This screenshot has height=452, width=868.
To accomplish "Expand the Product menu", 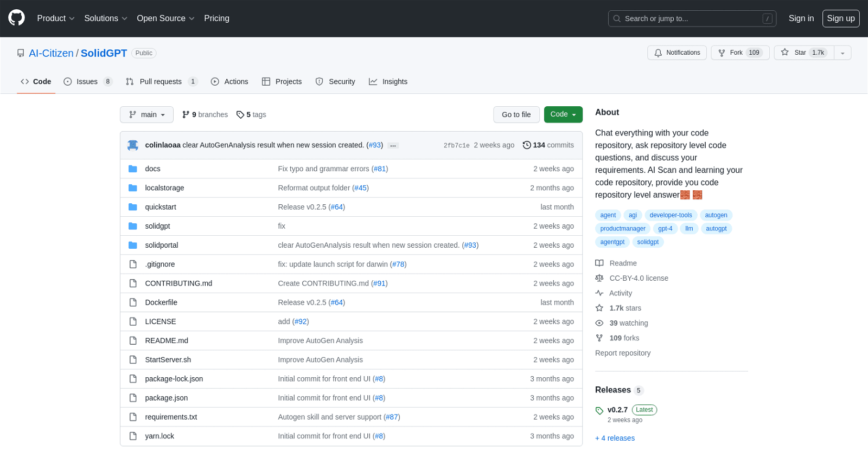I will point(55,18).
